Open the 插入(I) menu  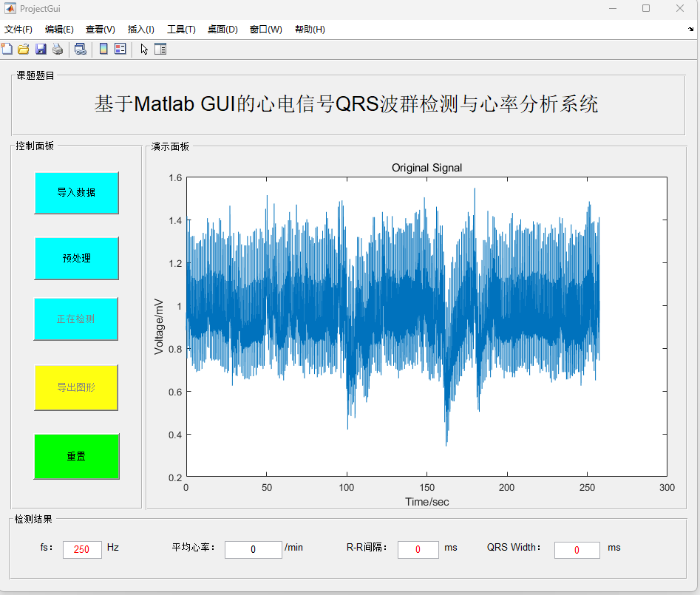coord(140,30)
